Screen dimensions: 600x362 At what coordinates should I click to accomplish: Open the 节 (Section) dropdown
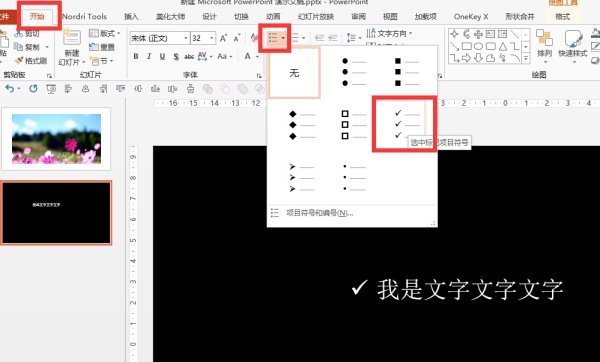click(x=102, y=61)
